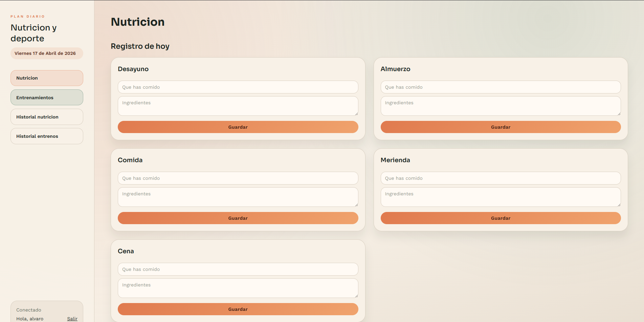The width and height of the screenshot is (644, 322).
Task: Save the Comida meal entry
Action: [x=238, y=218]
